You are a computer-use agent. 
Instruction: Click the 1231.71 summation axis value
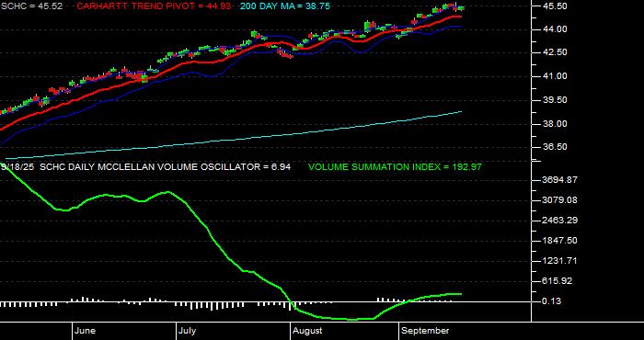[x=559, y=261]
